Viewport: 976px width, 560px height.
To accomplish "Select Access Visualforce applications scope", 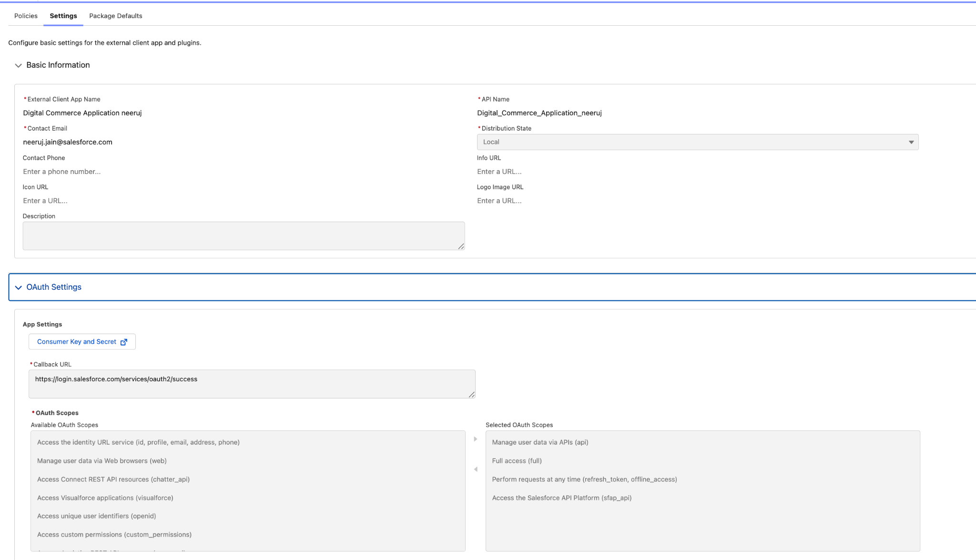I will tap(248, 498).
